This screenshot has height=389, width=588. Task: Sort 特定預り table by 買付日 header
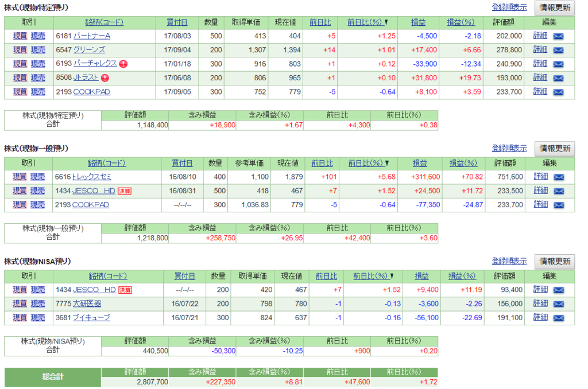coord(177,22)
